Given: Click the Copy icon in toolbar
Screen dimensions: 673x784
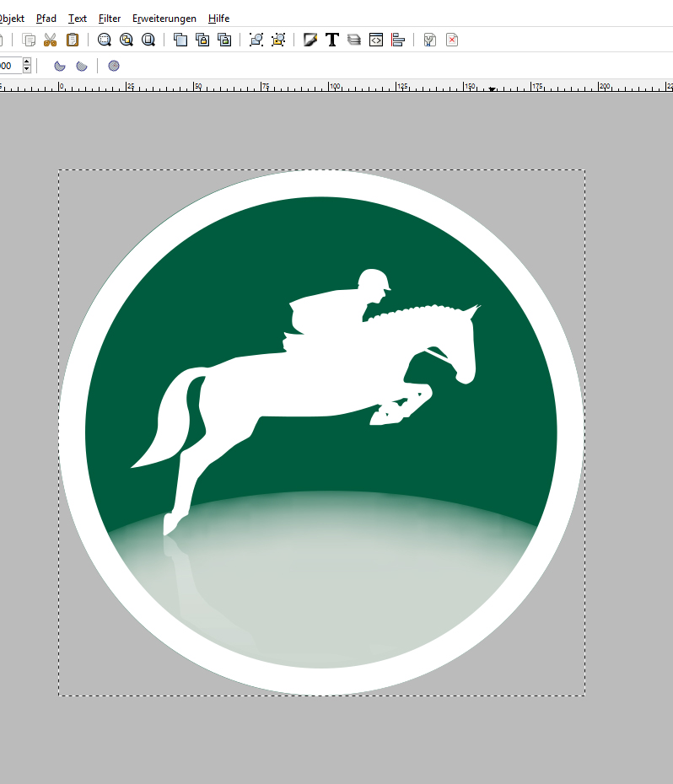Looking at the screenshot, I should pyautogui.click(x=29, y=40).
